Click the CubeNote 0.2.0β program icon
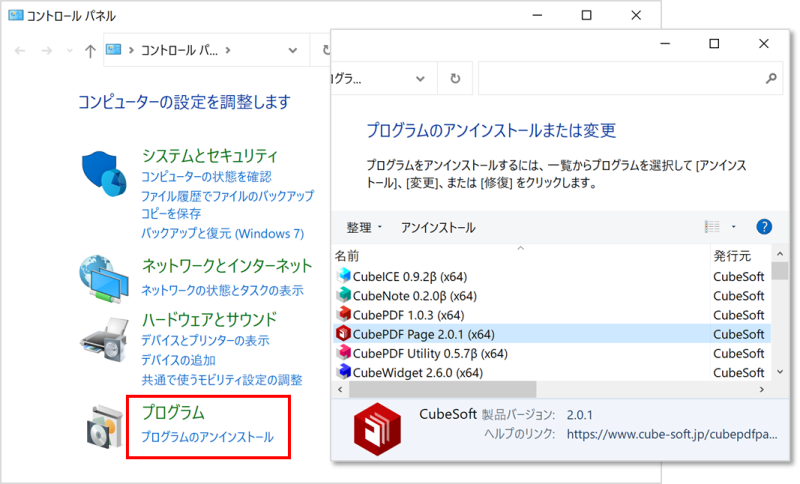The height and width of the screenshot is (484, 800). click(343, 295)
